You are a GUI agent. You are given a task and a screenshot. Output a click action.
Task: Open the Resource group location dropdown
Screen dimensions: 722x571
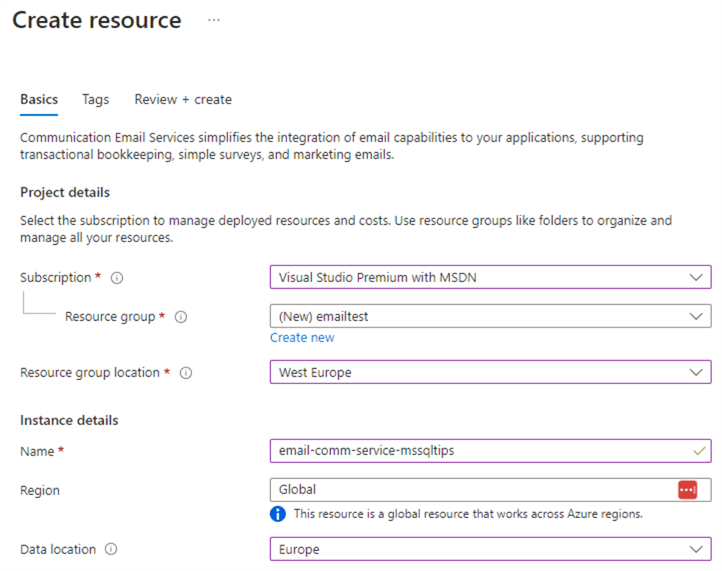(x=490, y=372)
